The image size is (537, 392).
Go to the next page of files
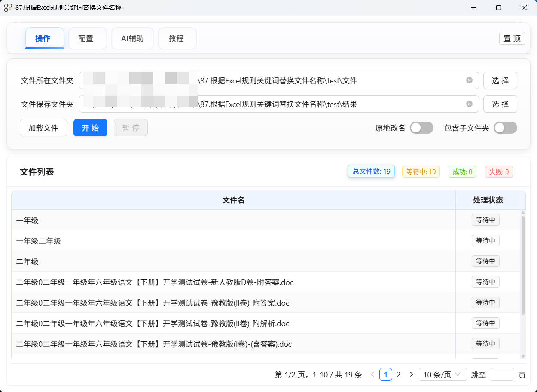(411, 374)
